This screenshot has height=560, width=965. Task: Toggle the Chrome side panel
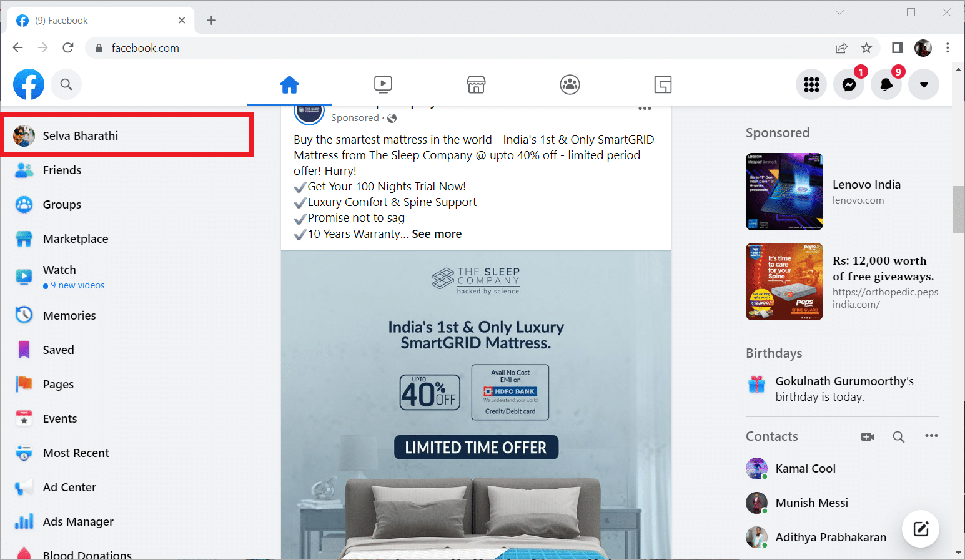click(x=898, y=47)
